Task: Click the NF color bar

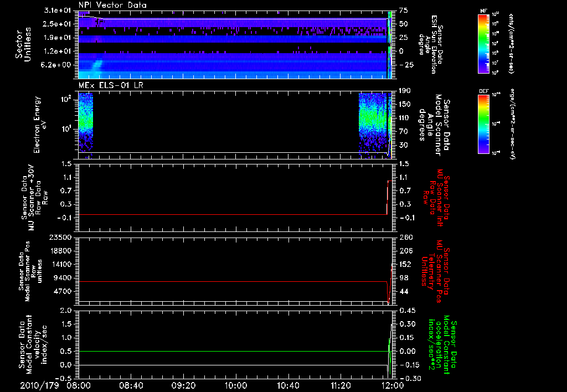Action: point(484,43)
